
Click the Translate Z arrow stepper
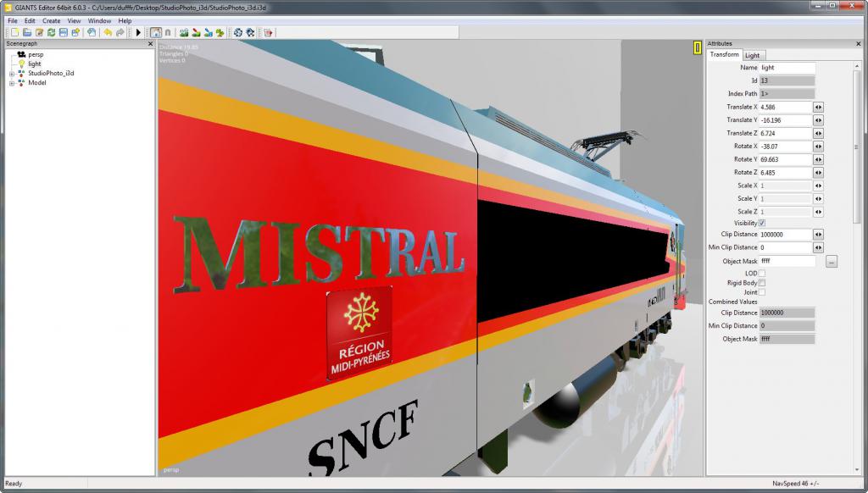(818, 133)
